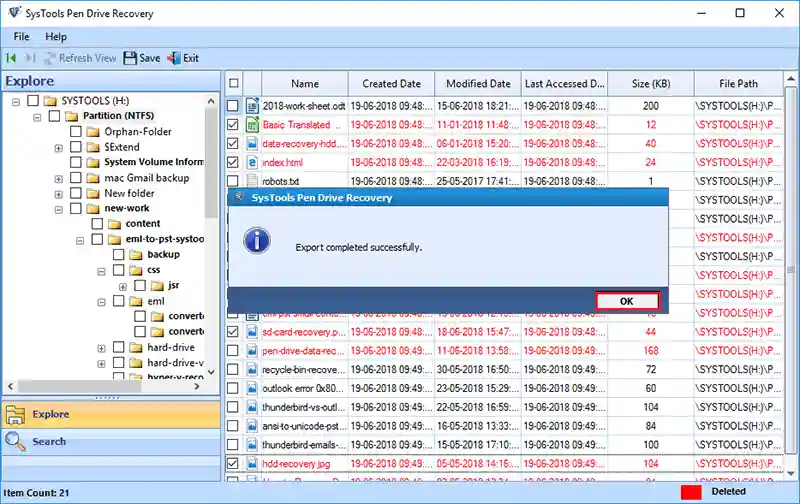Screen dimensions: 800x504
Task: Check the 2018-work-sheet.odt row checkbox
Action: (x=233, y=106)
